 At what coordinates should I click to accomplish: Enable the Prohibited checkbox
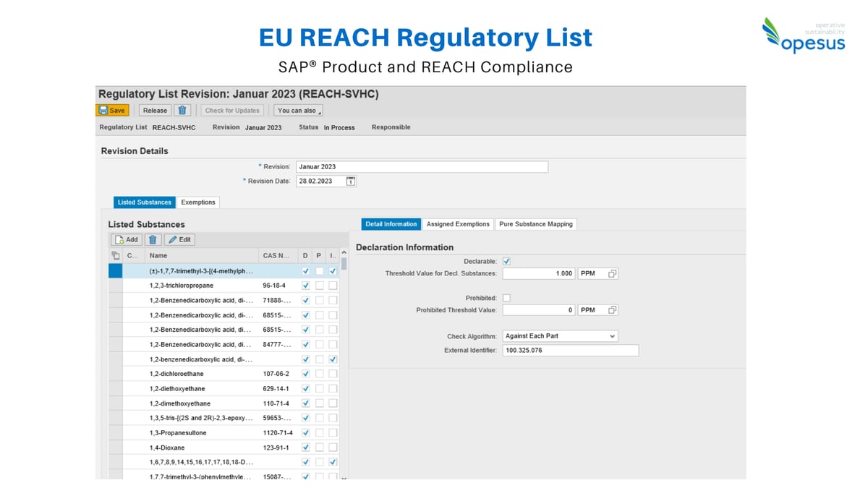point(506,297)
